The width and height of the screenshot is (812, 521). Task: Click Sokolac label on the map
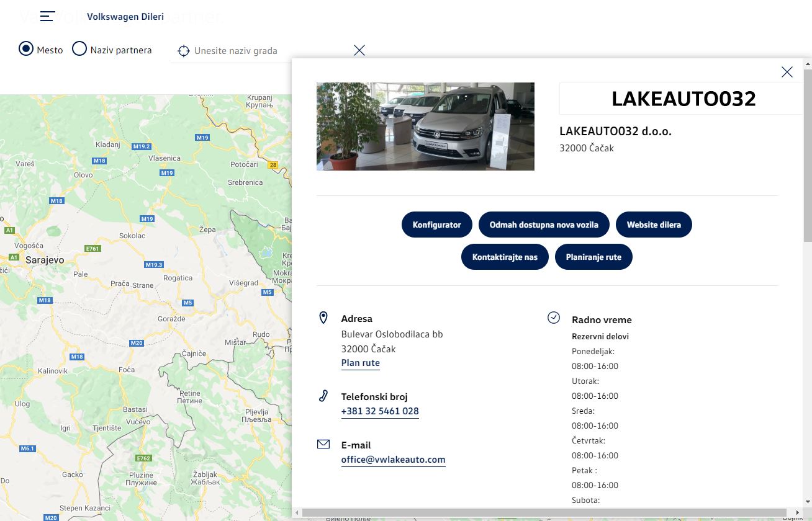pos(132,236)
